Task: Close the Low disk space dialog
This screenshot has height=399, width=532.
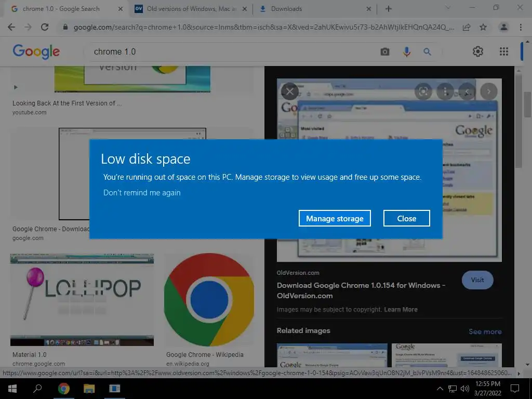Action: [x=406, y=218]
